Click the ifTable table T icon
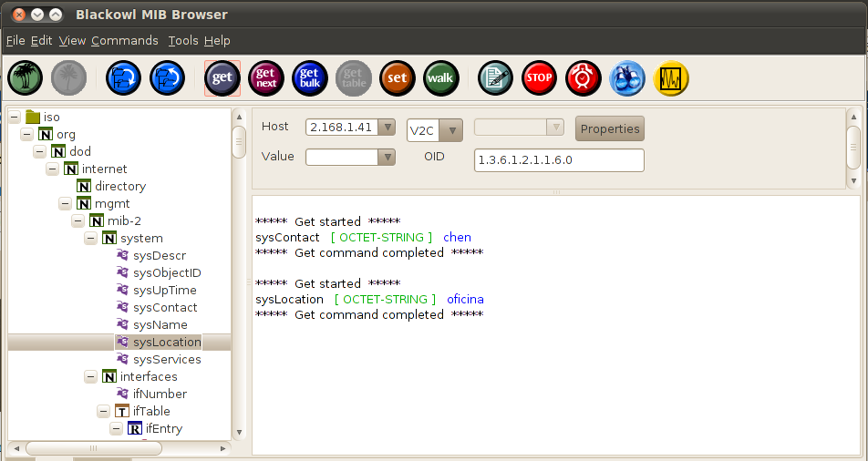The height and width of the screenshot is (461, 868). coord(122,411)
